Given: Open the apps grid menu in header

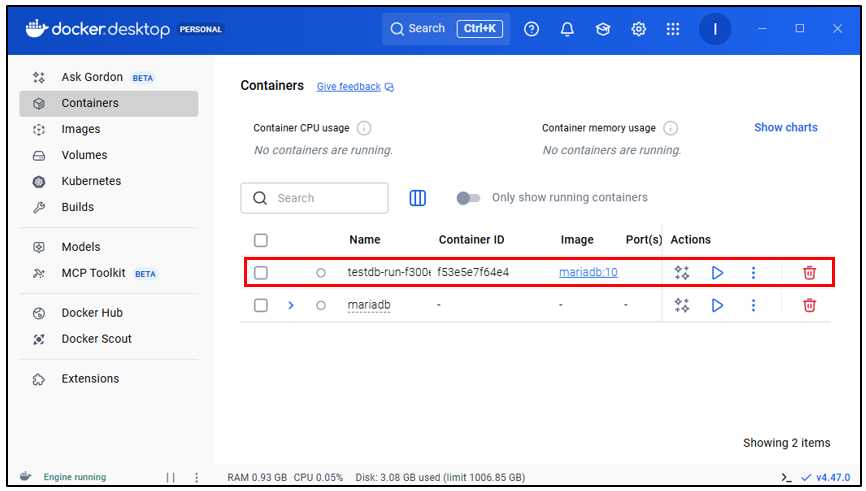Looking at the screenshot, I should (673, 29).
